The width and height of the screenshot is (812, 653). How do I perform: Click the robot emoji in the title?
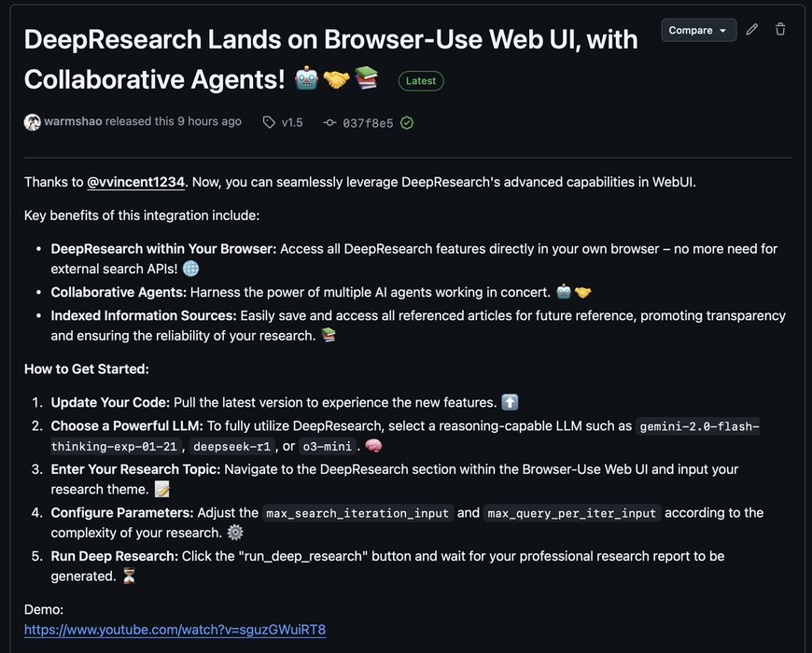pos(306,78)
